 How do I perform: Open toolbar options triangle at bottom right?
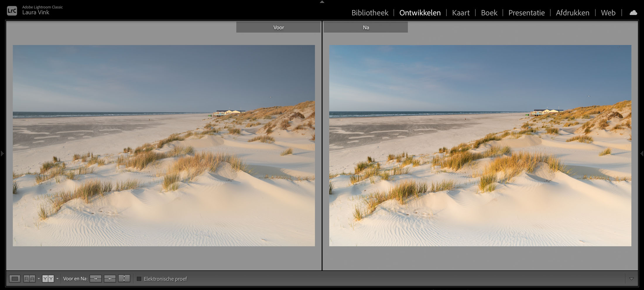tap(631, 279)
